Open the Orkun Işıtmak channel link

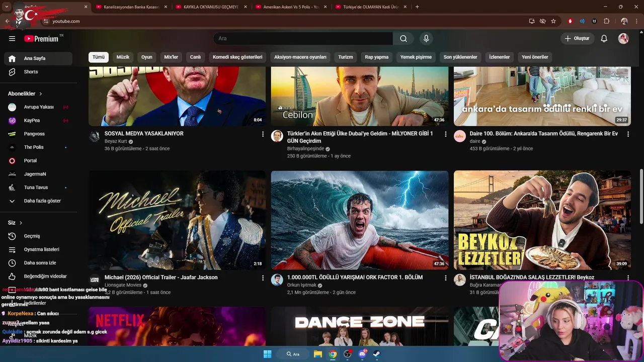[x=301, y=285]
